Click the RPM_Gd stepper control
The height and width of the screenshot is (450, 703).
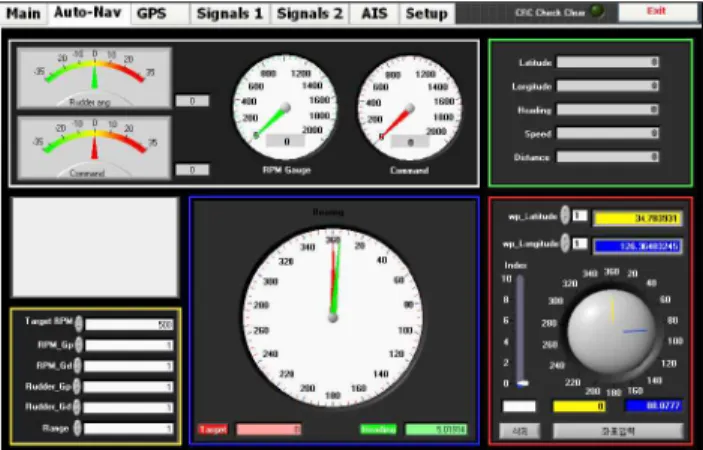coord(78,365)
